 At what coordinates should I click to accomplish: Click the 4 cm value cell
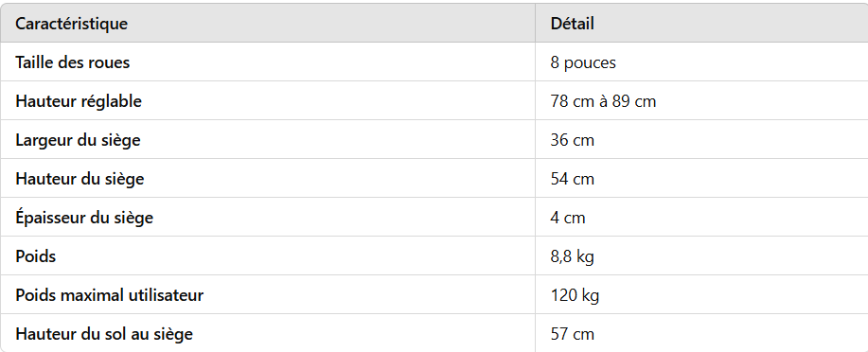point(568,218)
